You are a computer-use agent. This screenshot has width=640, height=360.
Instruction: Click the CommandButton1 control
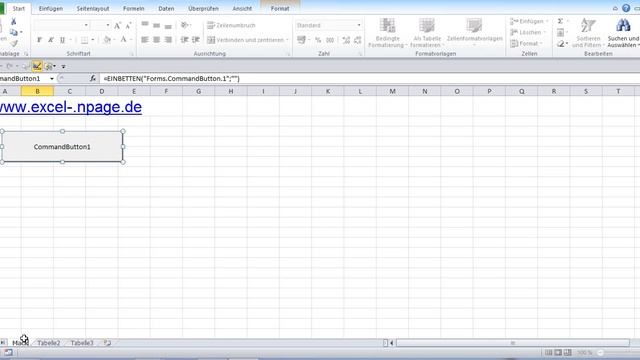coord(62,147)
